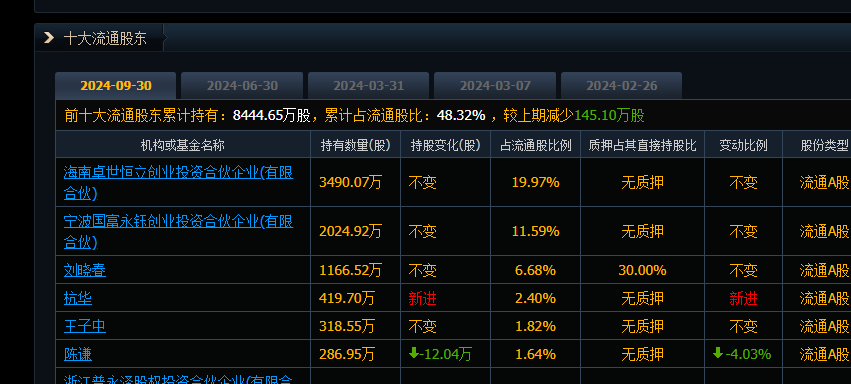Open shareholder 杭华 link
Screen dimensions: 851x384
tap(78, 298)
